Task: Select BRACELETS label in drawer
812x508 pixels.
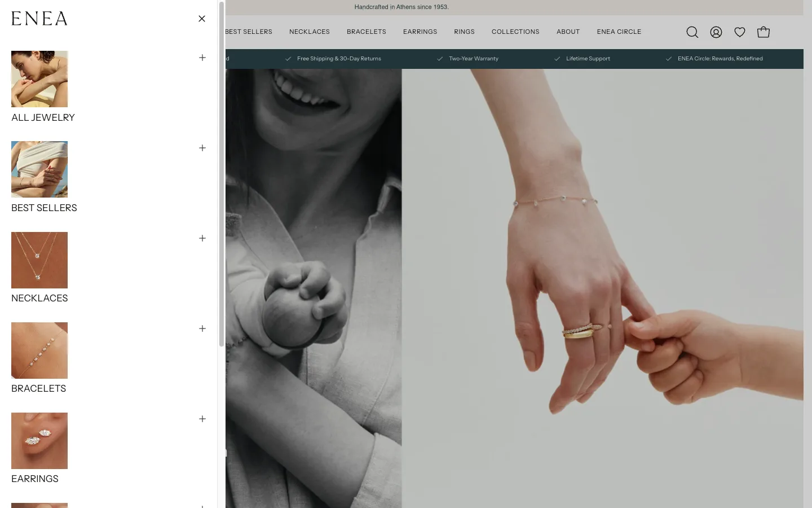Action: (x=38, y=388)
